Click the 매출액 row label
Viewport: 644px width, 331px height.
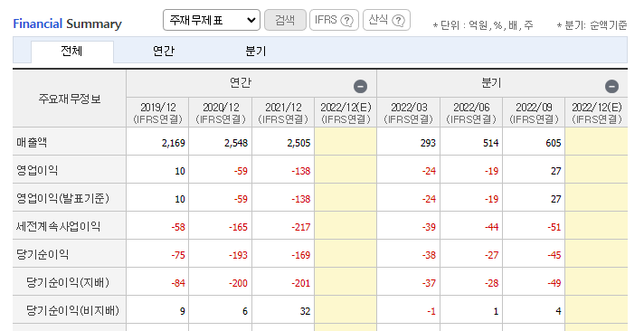pos(32,142)
